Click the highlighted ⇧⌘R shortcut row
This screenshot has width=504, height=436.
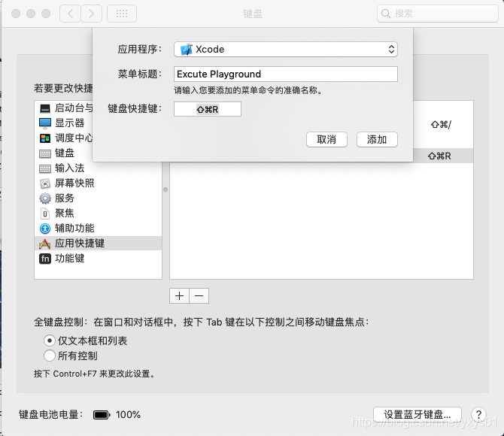(x=443, y=156)
